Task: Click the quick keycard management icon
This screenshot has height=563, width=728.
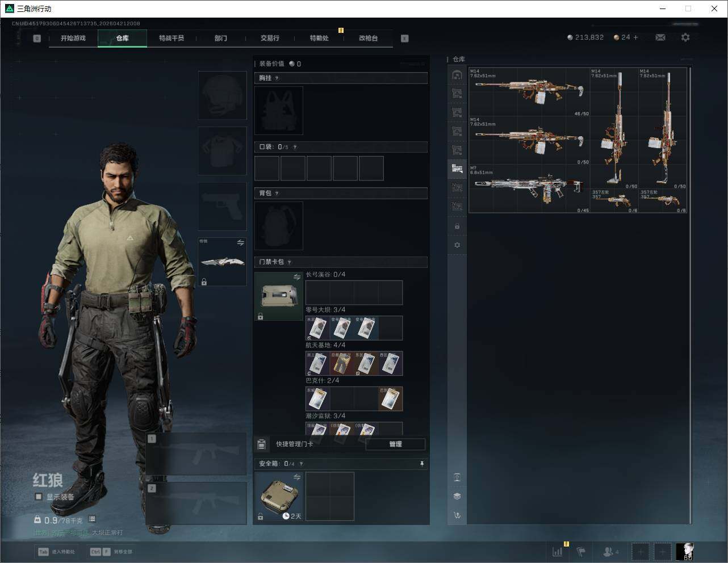Action: (262, 444)
